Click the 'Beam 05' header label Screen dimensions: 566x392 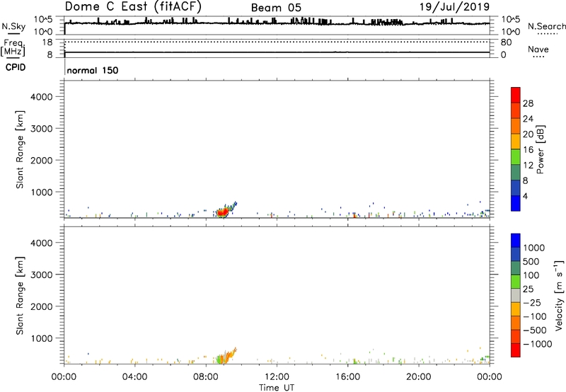pos(276,8)
